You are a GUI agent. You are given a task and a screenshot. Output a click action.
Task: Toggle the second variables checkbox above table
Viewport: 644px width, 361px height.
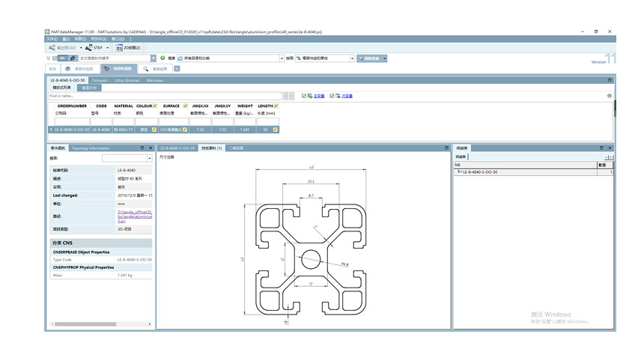[332, 96]
